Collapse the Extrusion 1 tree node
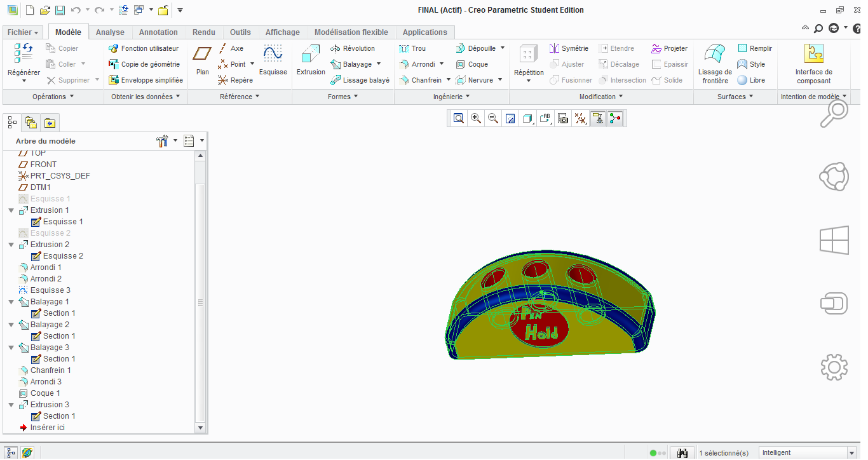This screenshot has width=868, height=460. pos(11,210)
